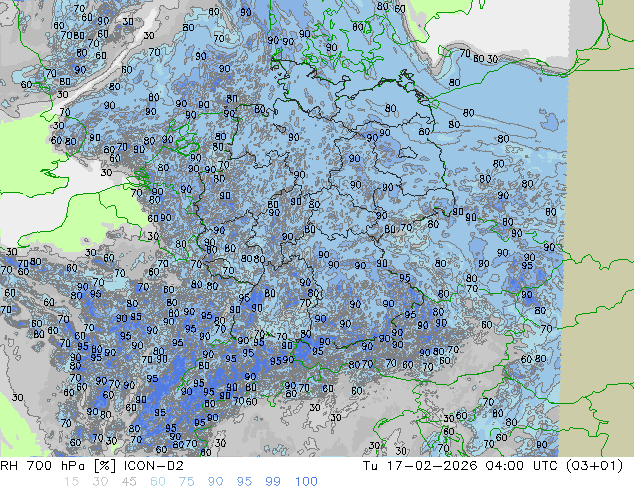Click the date text "Tu 17-02-2026"

[x=420, y=466]
